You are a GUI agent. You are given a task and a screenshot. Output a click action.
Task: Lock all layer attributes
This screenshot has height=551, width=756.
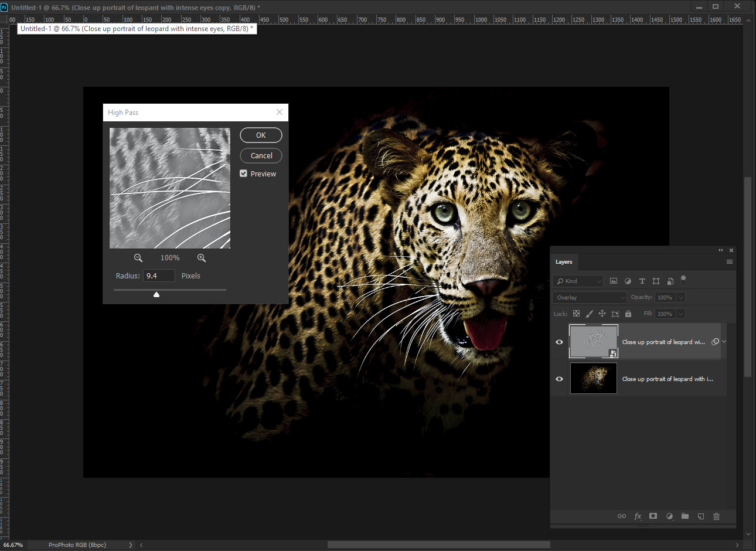pyautogui.click(x=628, y=314)
